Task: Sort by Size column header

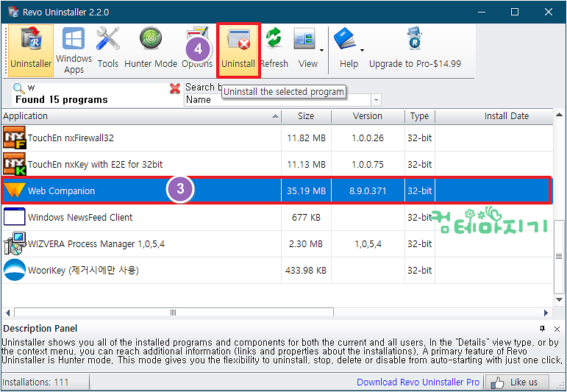Action: tap(306, 116)
